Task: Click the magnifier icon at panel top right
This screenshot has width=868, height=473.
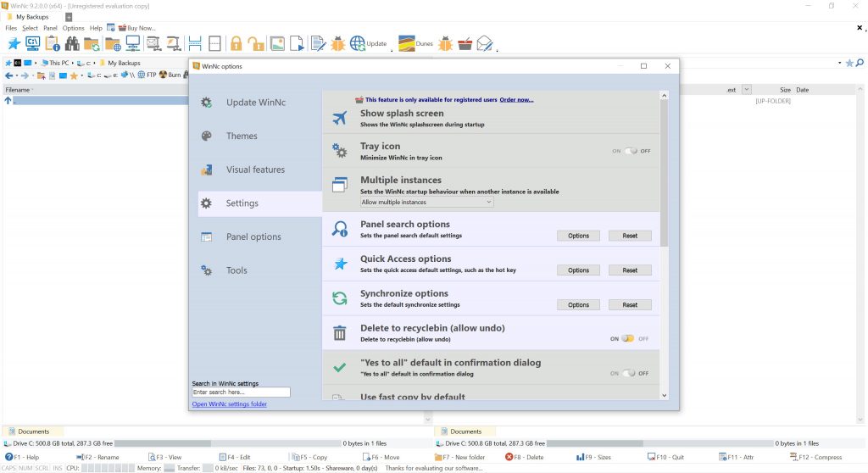Action: [x=860, y=63]
